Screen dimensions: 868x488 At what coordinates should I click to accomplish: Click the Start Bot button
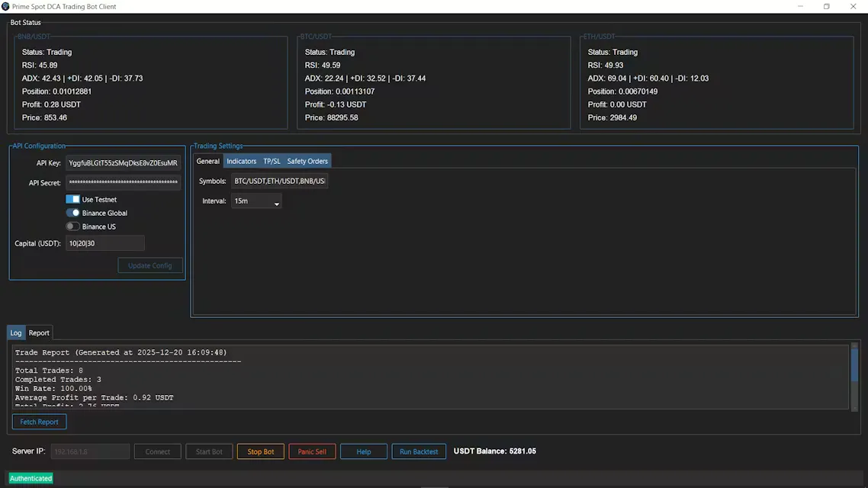coord(209,451)
